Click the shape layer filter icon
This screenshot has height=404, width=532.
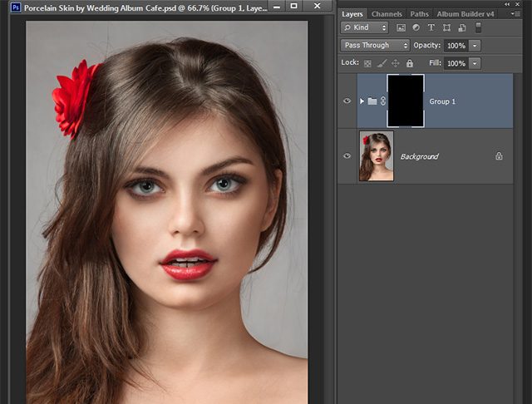(x=447, y=28)
